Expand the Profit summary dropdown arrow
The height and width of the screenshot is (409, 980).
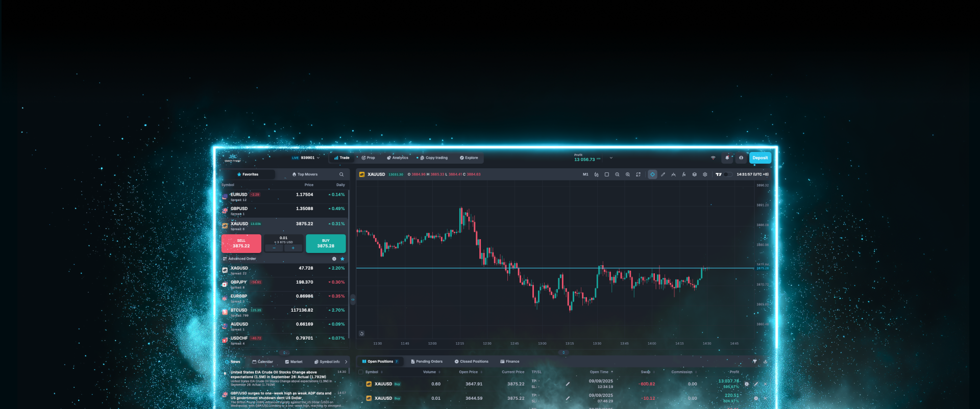coord(611,158)
